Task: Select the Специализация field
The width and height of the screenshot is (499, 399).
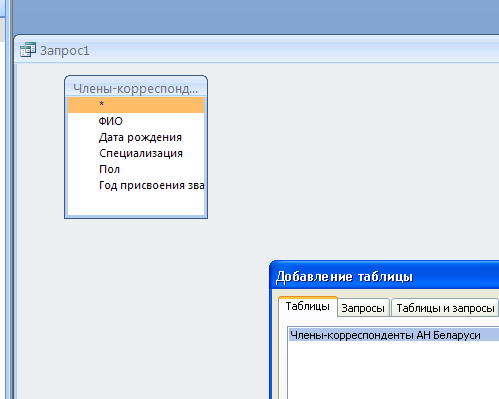Action: pyautogui.click(x=141, y=153)
